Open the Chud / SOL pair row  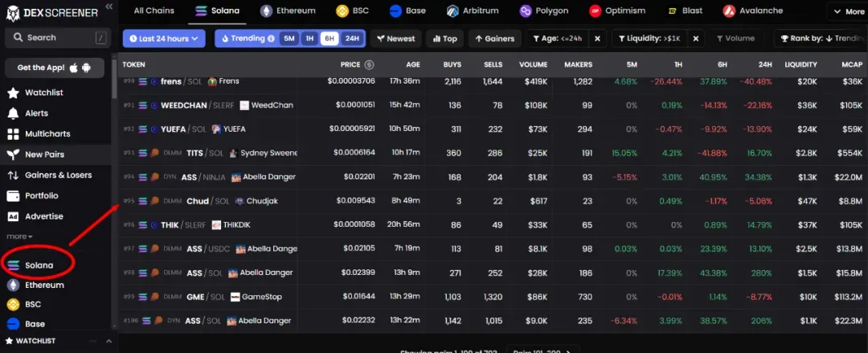[x=493, y=201]
